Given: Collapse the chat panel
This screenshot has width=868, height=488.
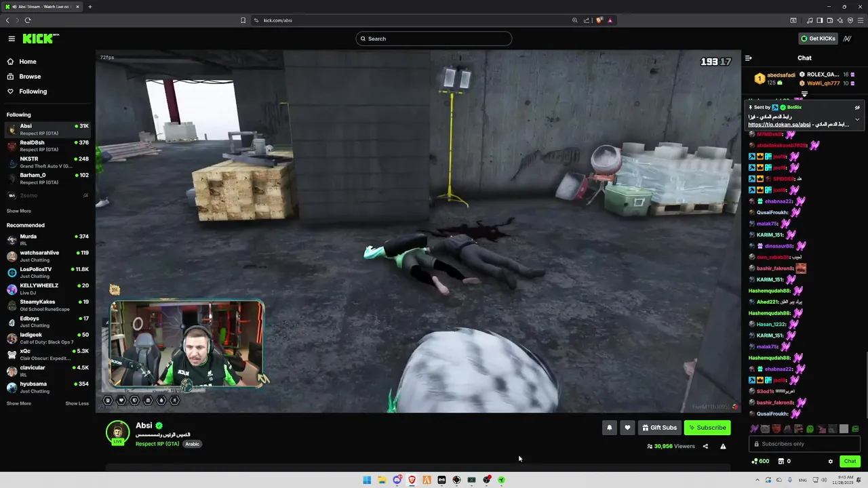Looking at the screenshot, I should [x=749, y=58].
